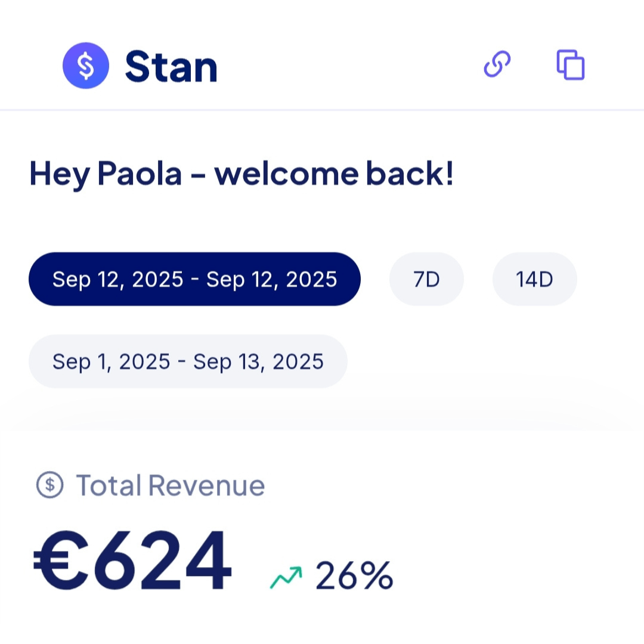Screen dimensions: 644x644
Task: Click the purple Stan dollar logo
Action: pyautogui.click(x=86, y=66)
